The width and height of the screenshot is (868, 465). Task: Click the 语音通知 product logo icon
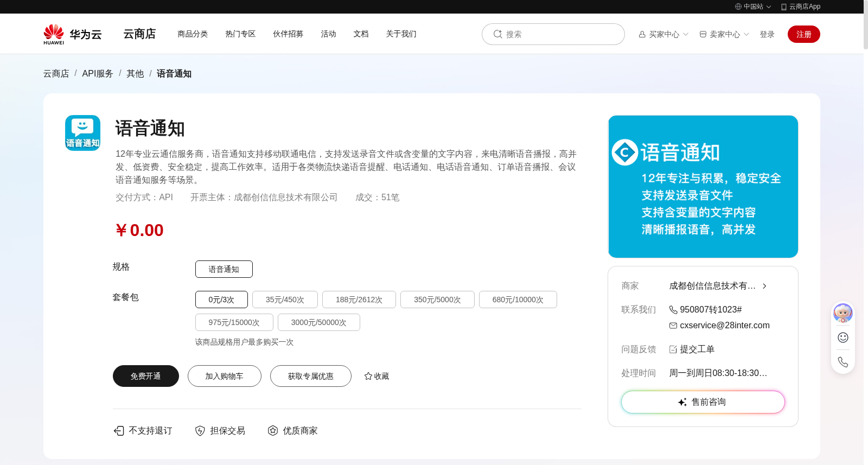tap(82, 133)
